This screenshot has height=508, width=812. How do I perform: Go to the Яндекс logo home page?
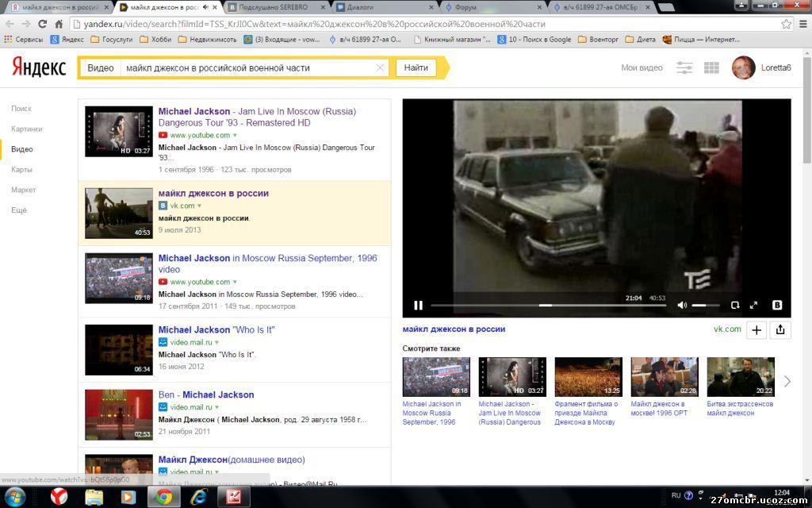click(39, 67)
